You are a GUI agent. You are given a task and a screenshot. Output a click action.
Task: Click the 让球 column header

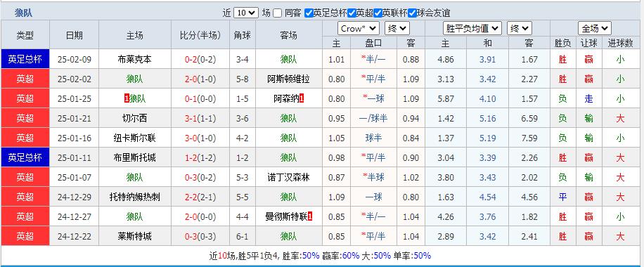589,43
